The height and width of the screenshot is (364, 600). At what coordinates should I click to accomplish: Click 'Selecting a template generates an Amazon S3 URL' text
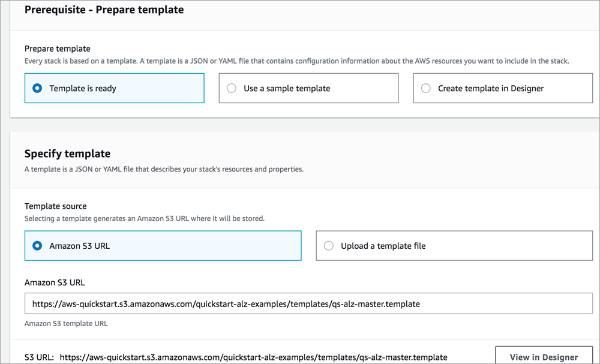[x=145, y=219]
